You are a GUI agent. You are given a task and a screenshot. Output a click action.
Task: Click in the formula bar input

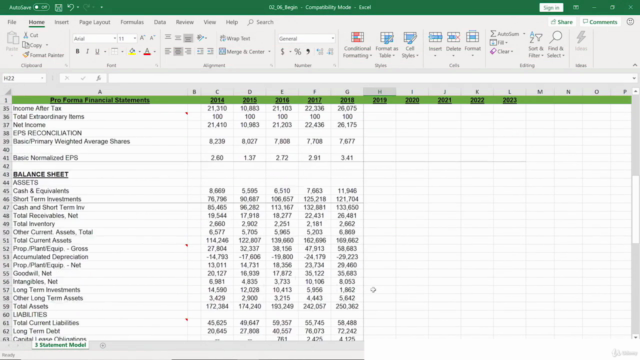click(x=369, y=78)
